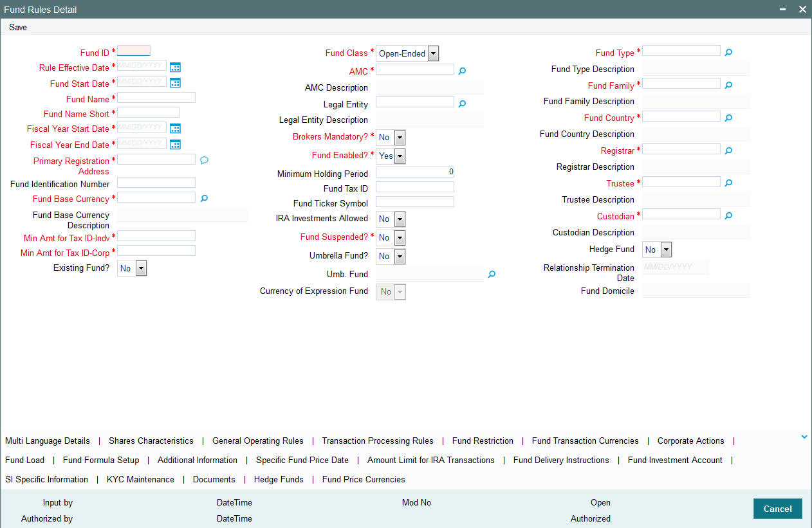Open the Brokers Mandatory dropdown
Image resolution: width=812 pixels, height=528 pixels.
coord(391,137)
